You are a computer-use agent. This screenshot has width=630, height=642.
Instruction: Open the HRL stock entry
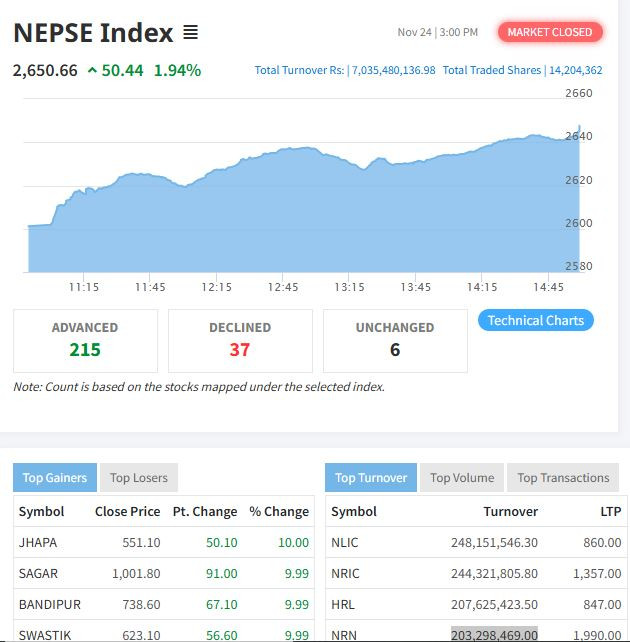click(x=343, y=605)
